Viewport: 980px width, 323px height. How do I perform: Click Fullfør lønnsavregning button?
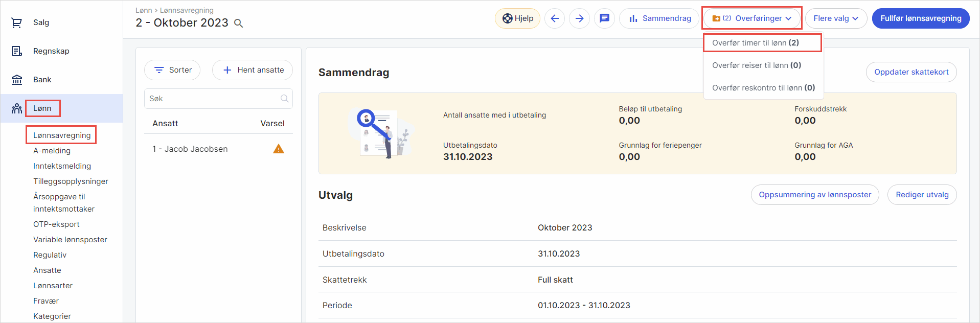point(920,18)
